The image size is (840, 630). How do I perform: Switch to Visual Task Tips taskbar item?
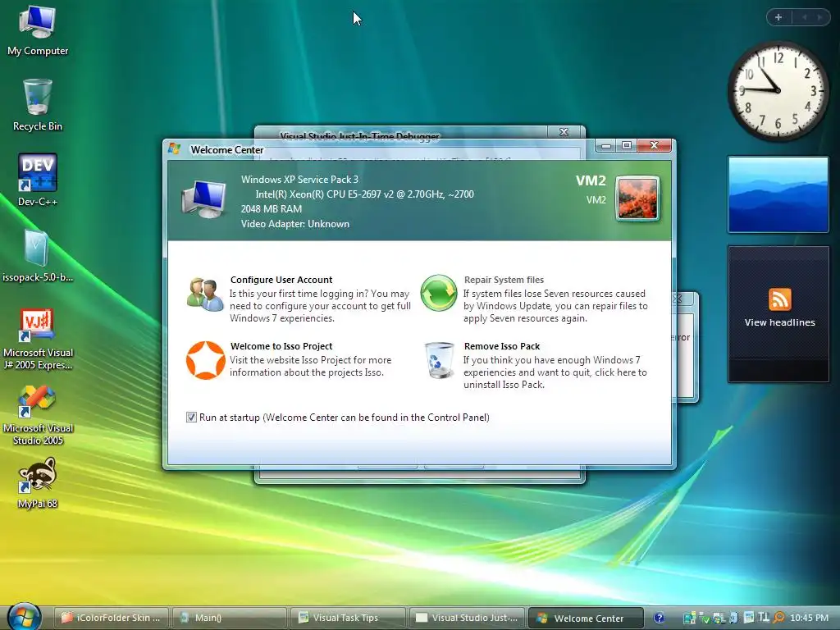(x=347, y=618)
